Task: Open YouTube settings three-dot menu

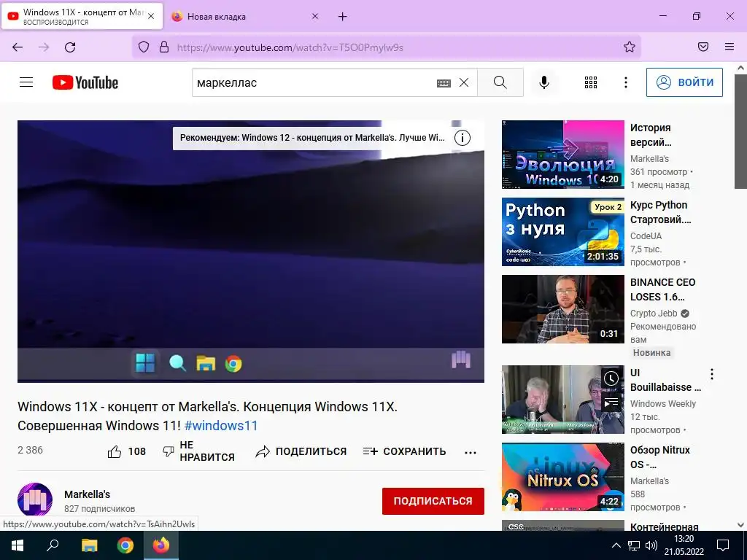Action: pos(625,82)
